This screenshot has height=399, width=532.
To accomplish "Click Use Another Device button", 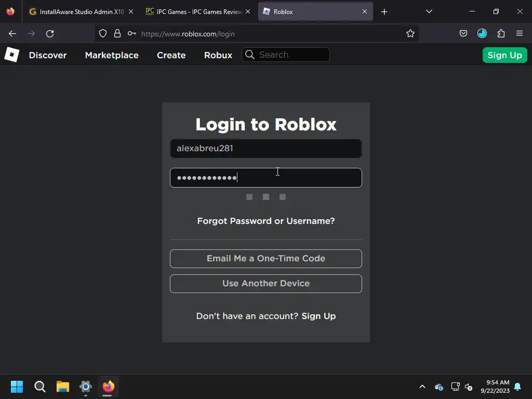I will point(266,283).
